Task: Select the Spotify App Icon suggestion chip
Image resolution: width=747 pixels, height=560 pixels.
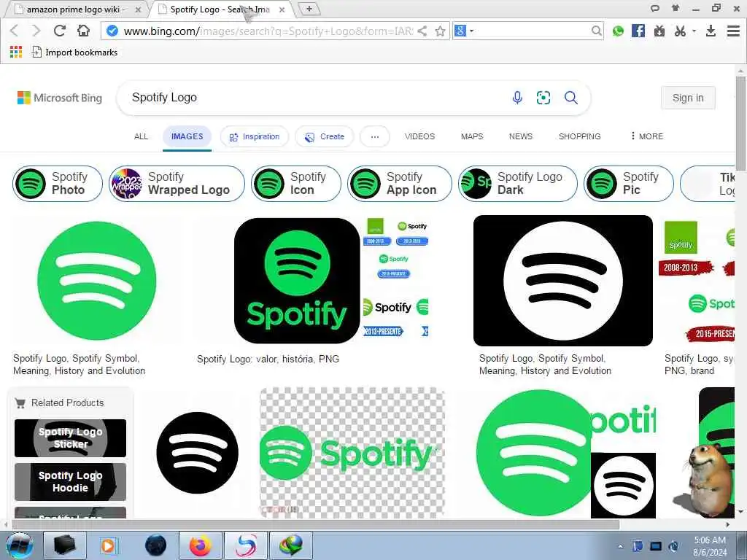Action: click(x=400, y=183)
